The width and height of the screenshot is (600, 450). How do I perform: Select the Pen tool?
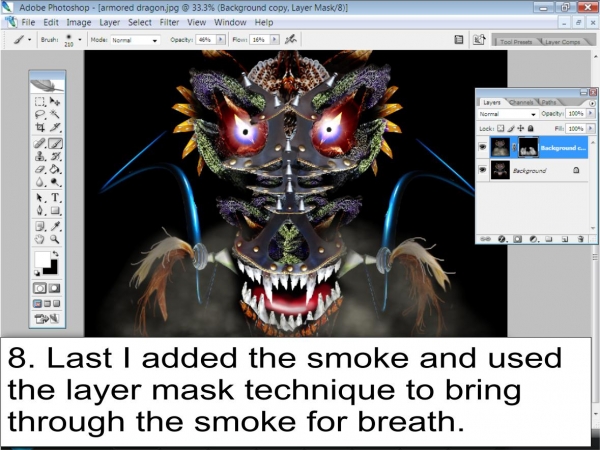[x=40, y=210]
